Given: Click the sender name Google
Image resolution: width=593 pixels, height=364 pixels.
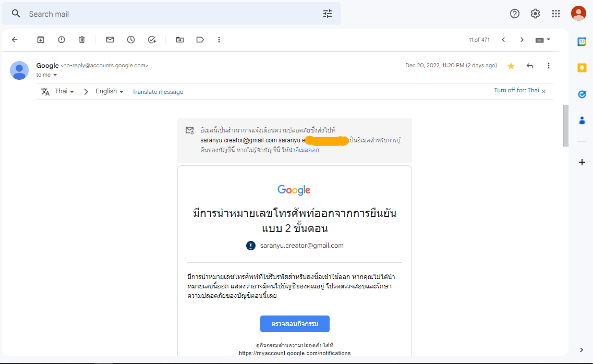Looking at the screenshot, I should pyautogui.click(x=47, y=65).
